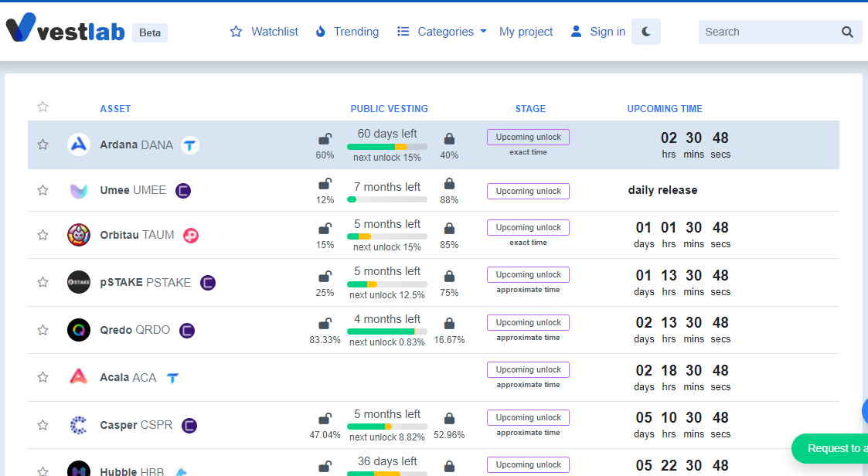Star Orbitau TAUM to watchlist
The image size is (868, 476).
[x=43, y=235]
